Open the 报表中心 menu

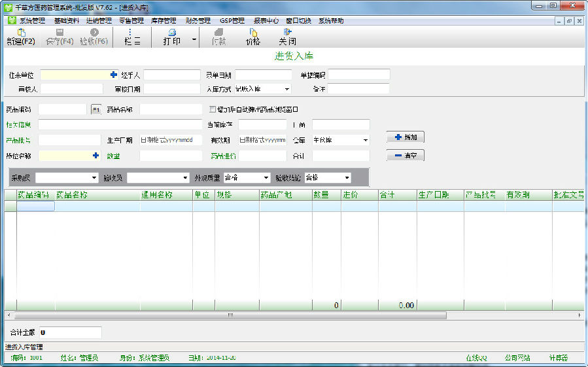coord(266,21)
